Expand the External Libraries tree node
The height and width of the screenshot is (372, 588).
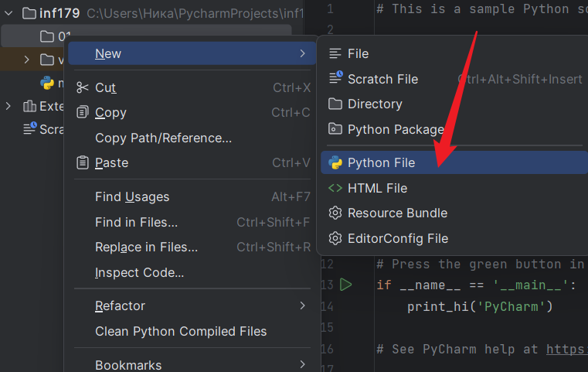[9, 106]
